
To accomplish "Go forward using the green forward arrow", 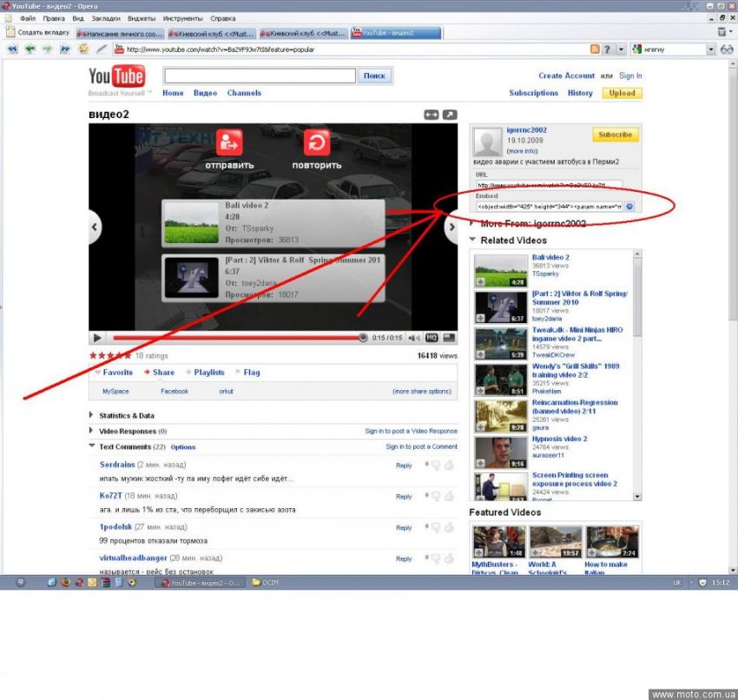I will click(47, 49).
